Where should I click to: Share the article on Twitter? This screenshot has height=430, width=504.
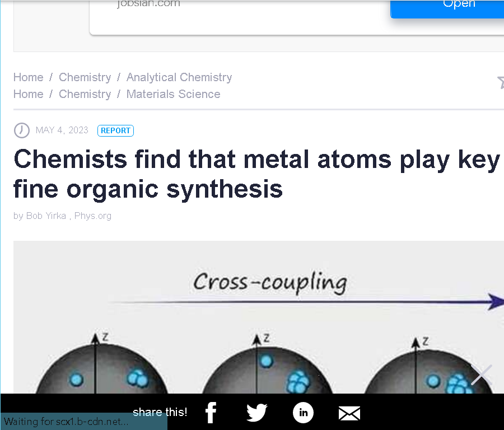257,412
